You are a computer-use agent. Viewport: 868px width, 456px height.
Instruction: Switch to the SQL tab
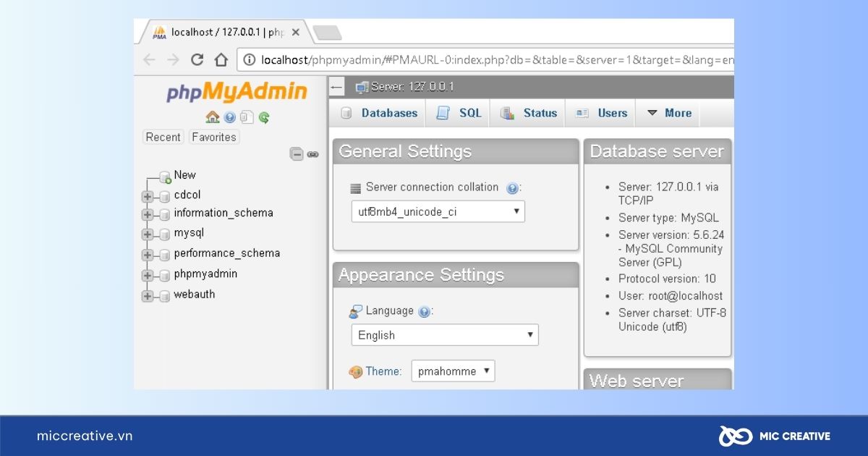click(x=459, y=113)
